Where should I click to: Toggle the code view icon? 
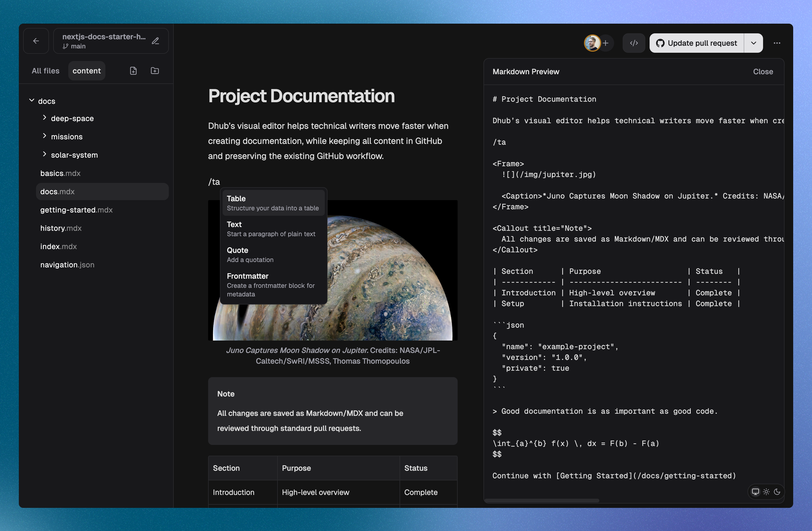click(x=633, y=43)
